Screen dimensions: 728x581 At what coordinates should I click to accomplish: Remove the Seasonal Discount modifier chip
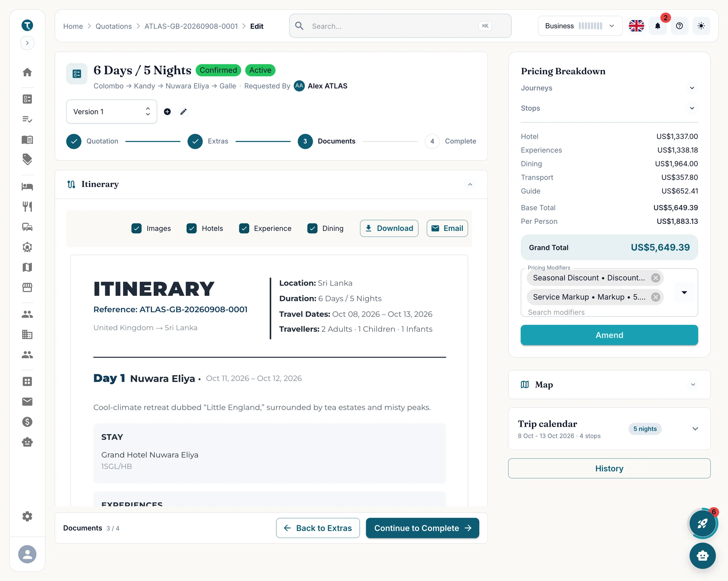(x=656, y=278)
